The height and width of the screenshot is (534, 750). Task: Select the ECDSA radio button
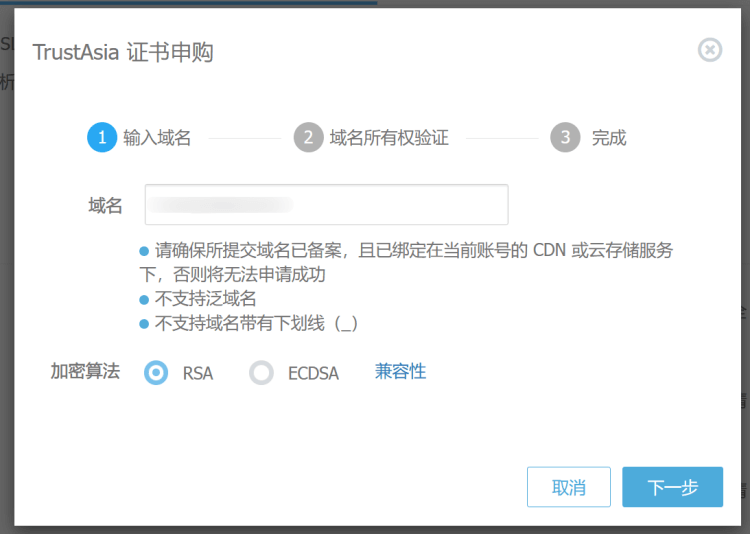(261, 373)
